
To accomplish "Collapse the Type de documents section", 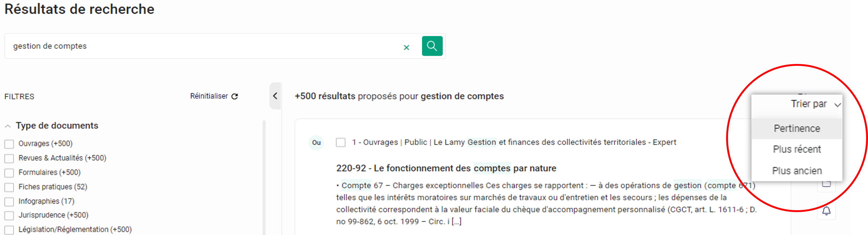I will tap(8, 126).
